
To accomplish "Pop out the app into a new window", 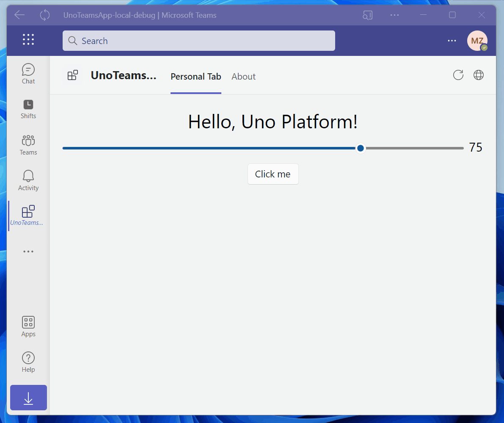I will pos(367,15).
